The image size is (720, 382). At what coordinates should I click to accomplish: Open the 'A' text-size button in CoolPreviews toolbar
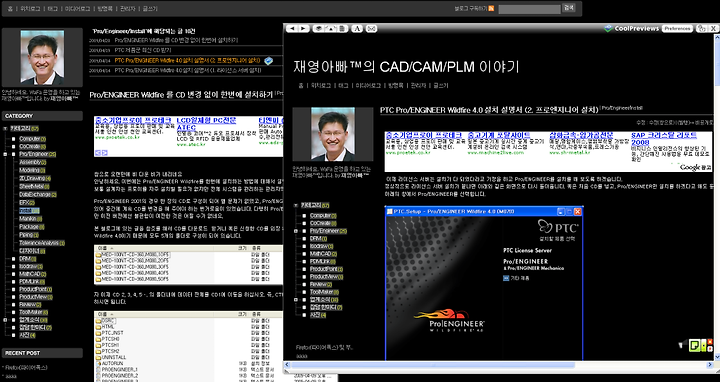click(357, 28)
